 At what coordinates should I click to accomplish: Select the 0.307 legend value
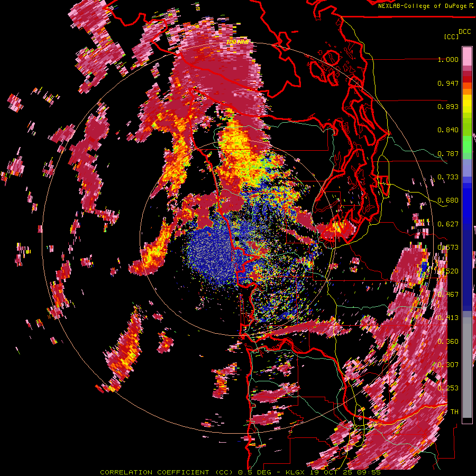pyautogui.click(x=448, y=364)
